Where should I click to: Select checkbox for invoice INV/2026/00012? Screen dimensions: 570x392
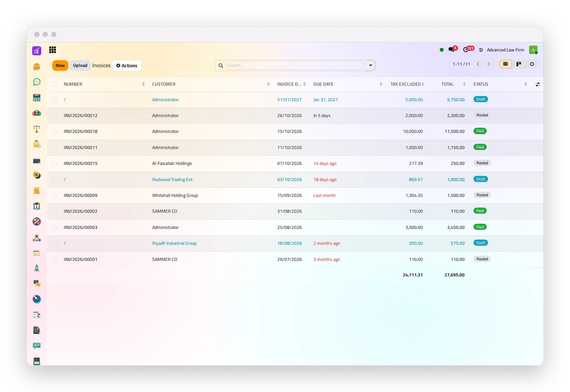click(x=55, y=116)
